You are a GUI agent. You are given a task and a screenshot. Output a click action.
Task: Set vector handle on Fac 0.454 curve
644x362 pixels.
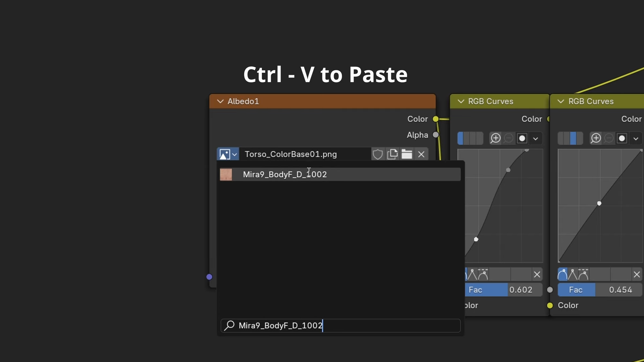tap(573, 274)
